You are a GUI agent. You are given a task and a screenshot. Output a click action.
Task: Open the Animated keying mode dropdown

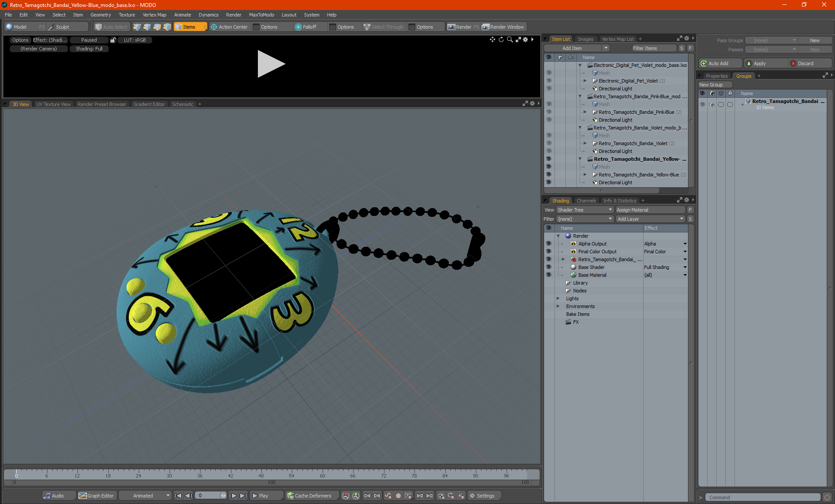[x=145, y=496]
